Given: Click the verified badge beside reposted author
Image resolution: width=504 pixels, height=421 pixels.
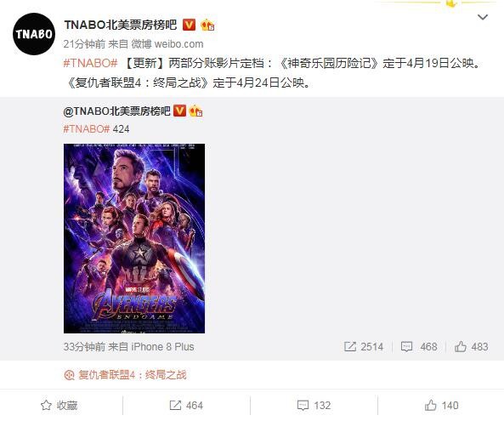Looking at the screenshot, I should tap(179, 111).
